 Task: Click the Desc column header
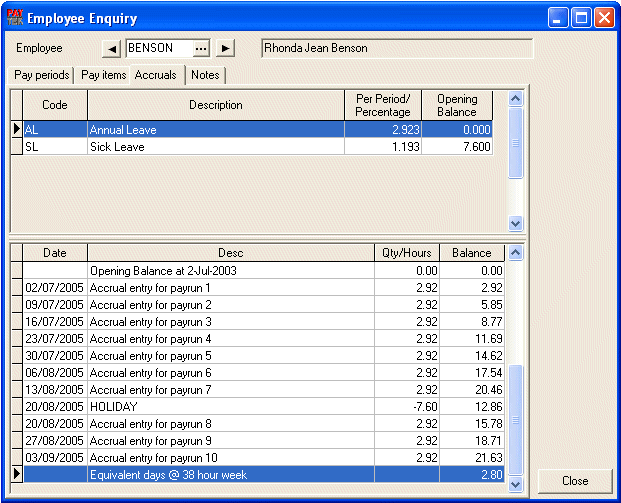[231, 253]
